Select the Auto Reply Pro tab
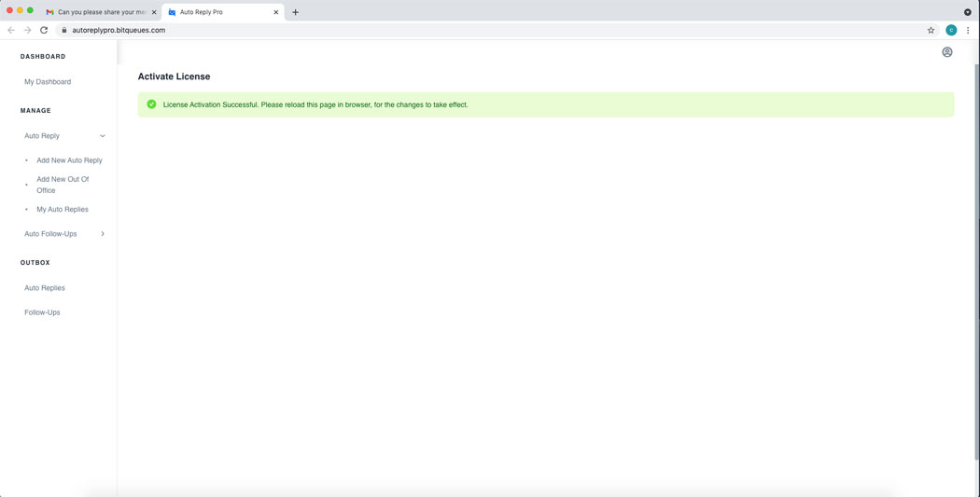The height and width of the screenshot is (497, 980). point(222,12)
